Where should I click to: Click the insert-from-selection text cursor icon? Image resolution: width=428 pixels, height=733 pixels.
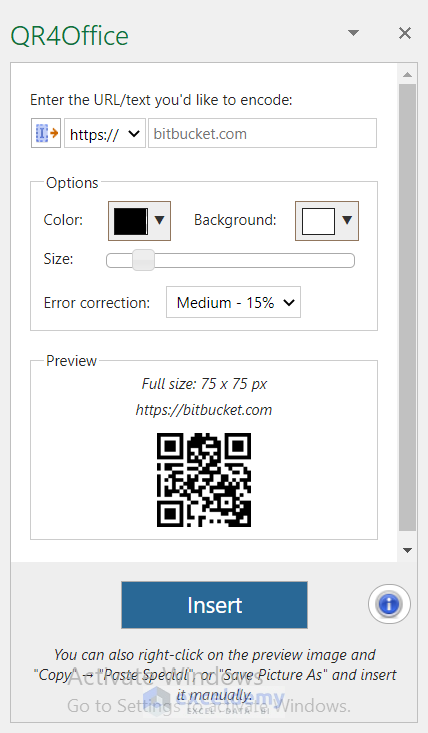coord(46,133)
